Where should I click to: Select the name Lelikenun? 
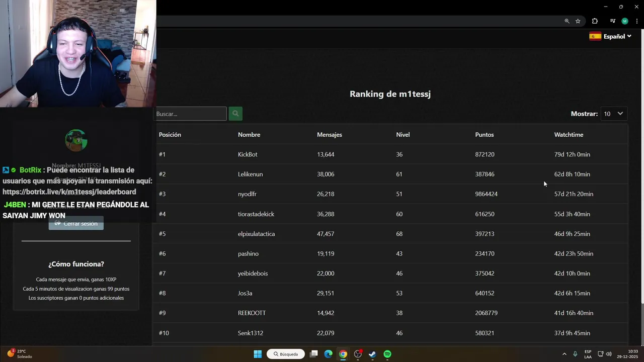[250, 174]
